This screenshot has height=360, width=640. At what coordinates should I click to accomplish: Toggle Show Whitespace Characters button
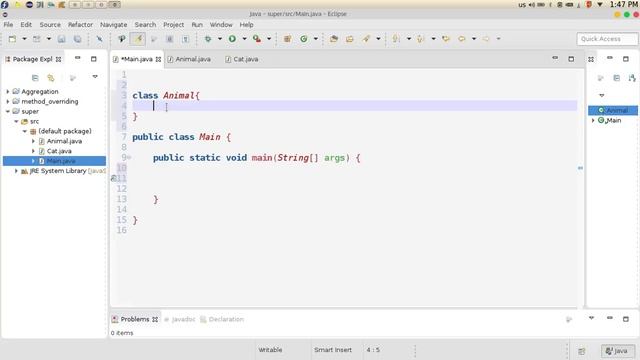pyautogui.click(x=185, y=39)
